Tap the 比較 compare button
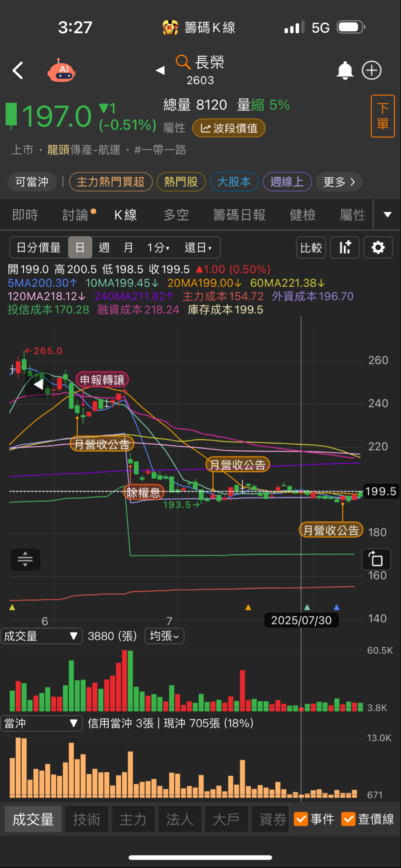The width and height of the screenshot is (401, 868). point(311,248)
